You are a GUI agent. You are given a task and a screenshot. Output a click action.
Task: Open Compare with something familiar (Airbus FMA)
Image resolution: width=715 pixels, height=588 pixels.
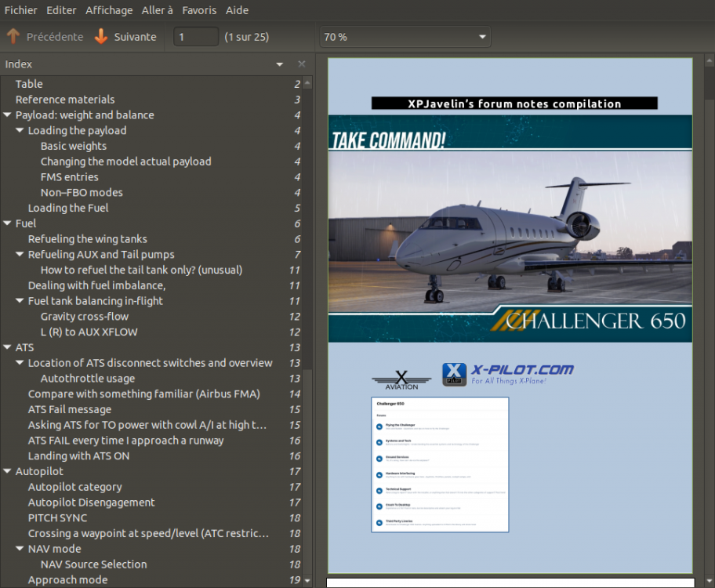click(144, 394)
